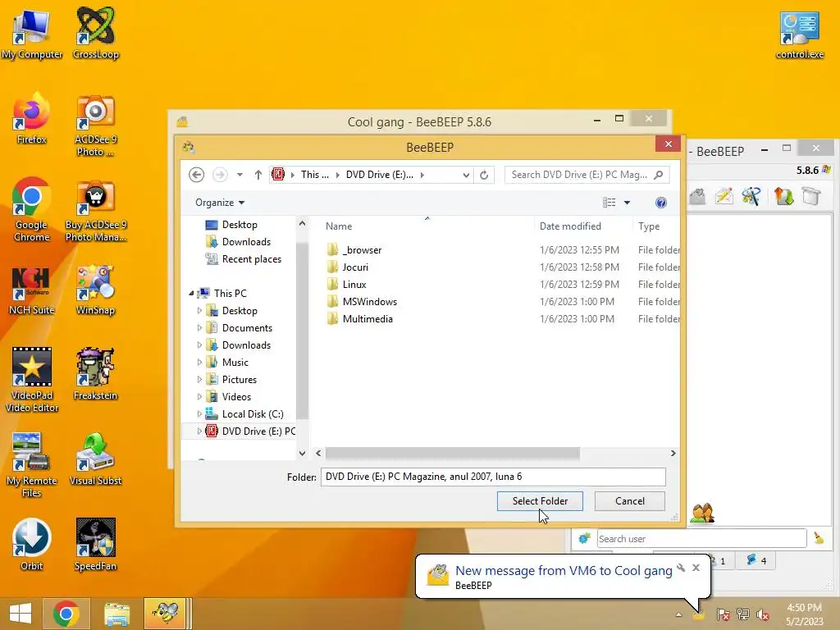The width and height of the screenshot is (840, 630).
Task: Click the broom clear-search icon
Action: point(819,538)
